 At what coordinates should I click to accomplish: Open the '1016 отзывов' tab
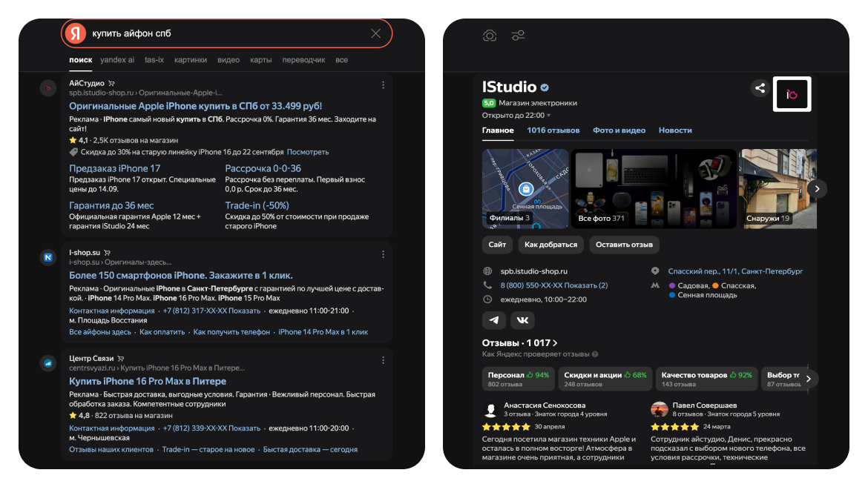coord(553,130)
